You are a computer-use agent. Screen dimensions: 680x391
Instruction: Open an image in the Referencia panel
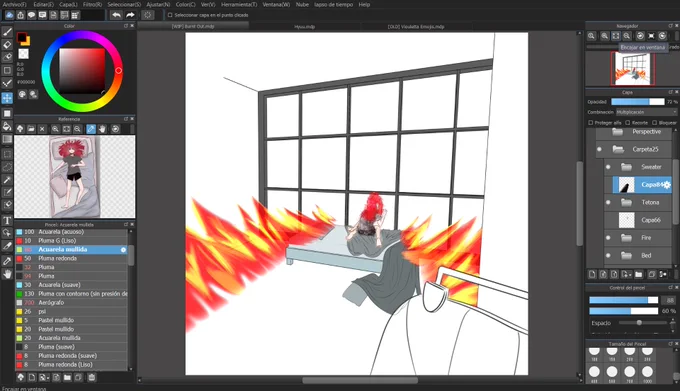(x=31, y=129)
